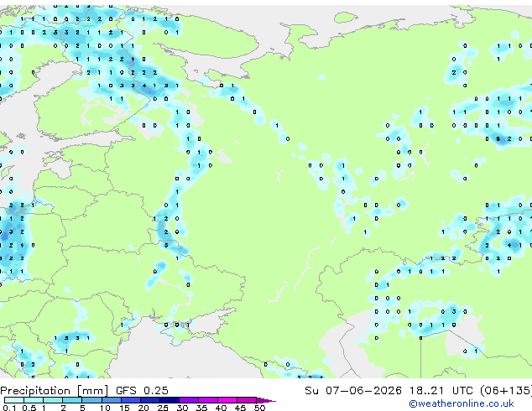Open the weatheronline.co.uk link

(462, 403)
